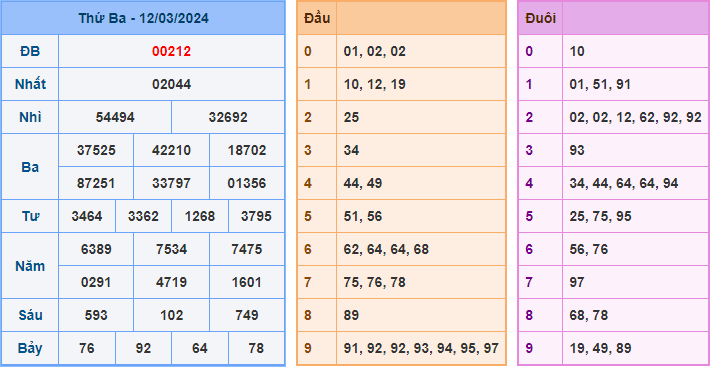Click fourth prize number 3795
Image resolution: width=710 pixels, height=367 pixels.
(256, 216)
